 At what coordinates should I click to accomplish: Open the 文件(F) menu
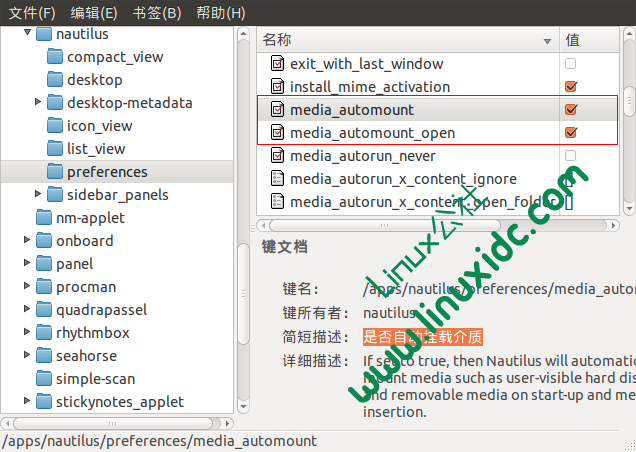pyautogui.click(x=32, y=13)
